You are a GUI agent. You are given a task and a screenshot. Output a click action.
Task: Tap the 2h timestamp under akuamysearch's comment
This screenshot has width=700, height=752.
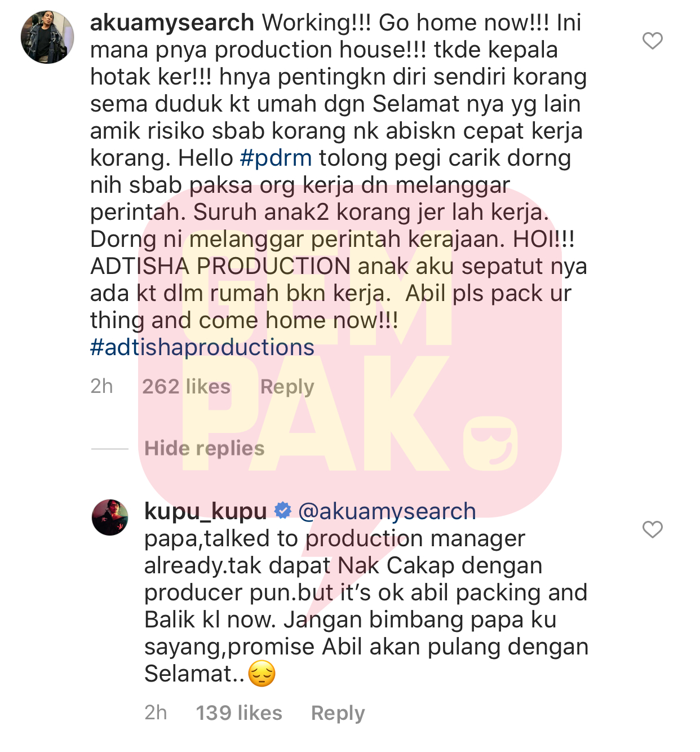pos(101,387)
